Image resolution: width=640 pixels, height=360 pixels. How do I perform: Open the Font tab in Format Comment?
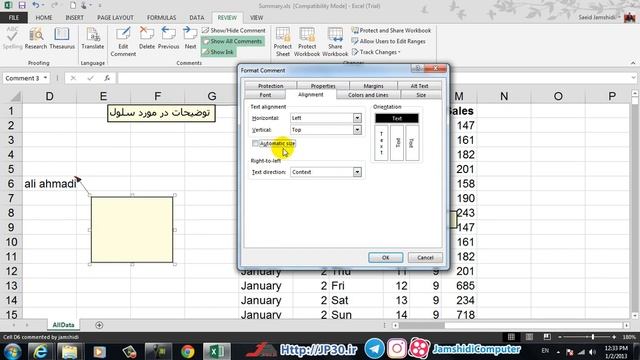point(265,95)
